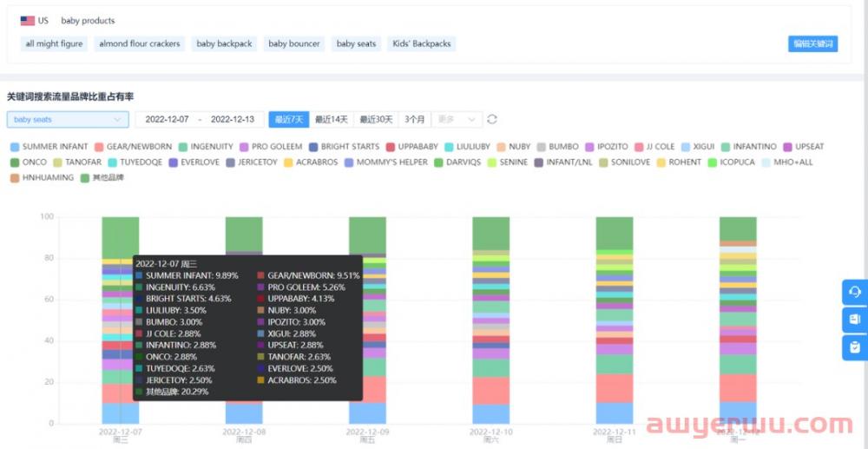Open customer support headset icon

click(854, 292)
